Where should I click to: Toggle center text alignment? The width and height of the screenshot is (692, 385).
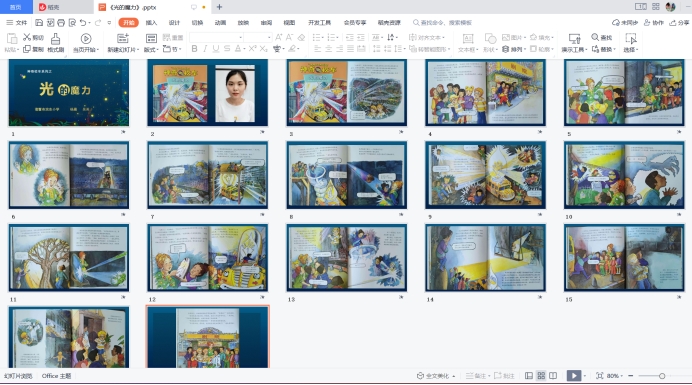[x=329, y=49]
